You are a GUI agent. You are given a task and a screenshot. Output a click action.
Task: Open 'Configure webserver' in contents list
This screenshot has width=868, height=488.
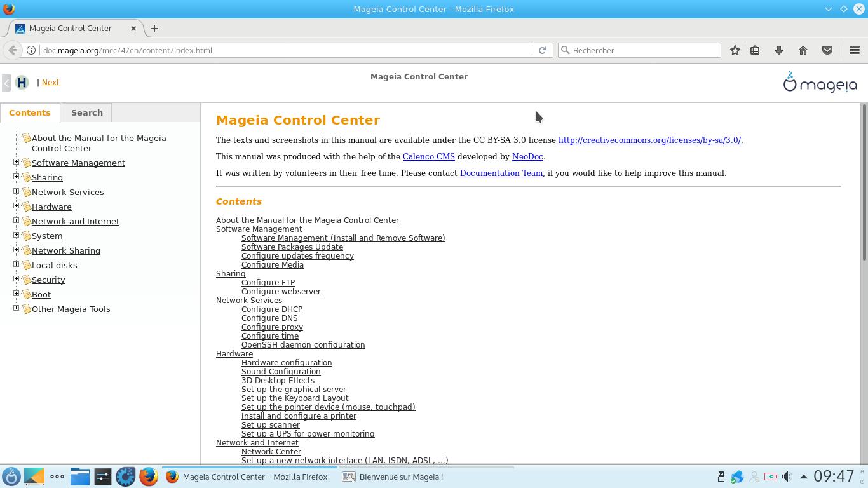[281, 291]
